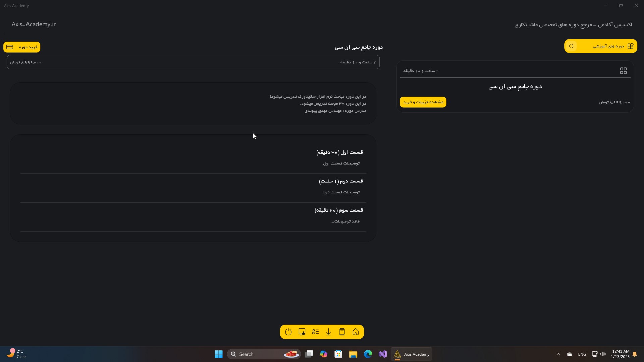The width and height of the screenshot is (644, 362).
Task: Click the خرید دوره purchase button
Action: click(x=22, y=47)
